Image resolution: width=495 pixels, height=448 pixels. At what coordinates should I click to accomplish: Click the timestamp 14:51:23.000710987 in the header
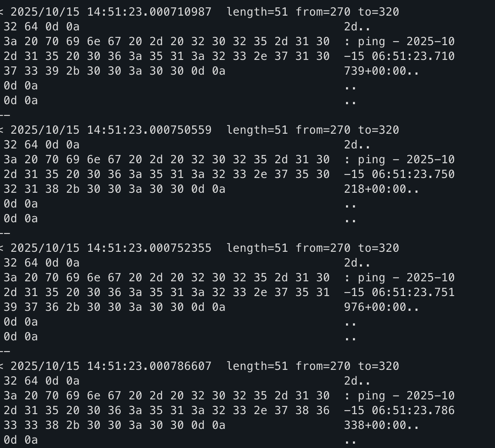149,12
